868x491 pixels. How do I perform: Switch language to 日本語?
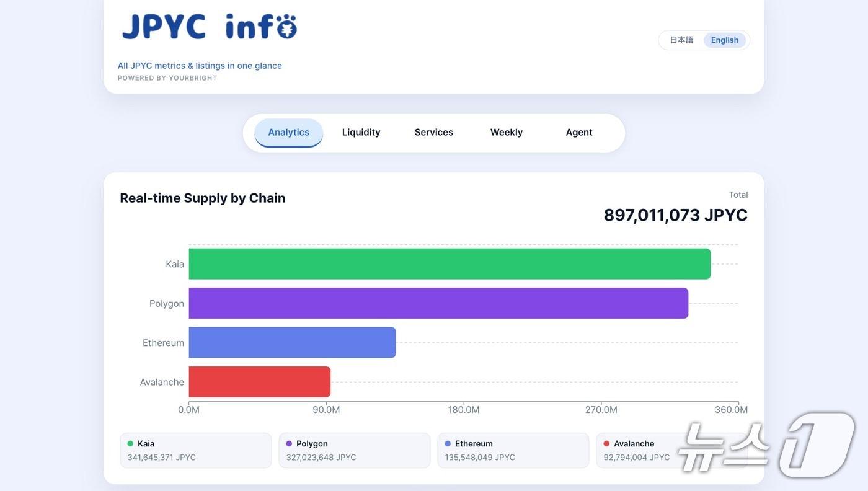(x=681, y=40)
